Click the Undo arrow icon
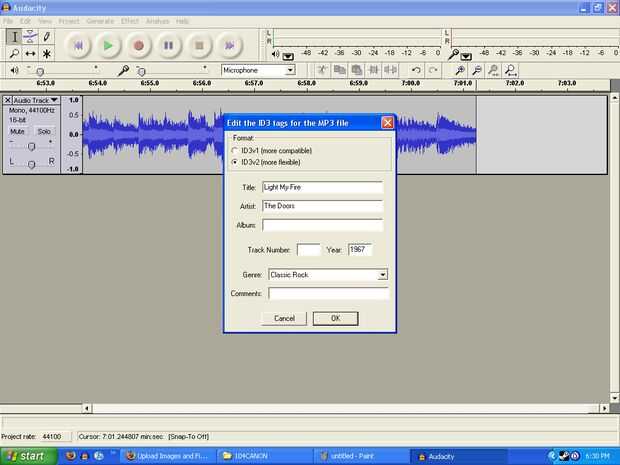 [416, 70]
